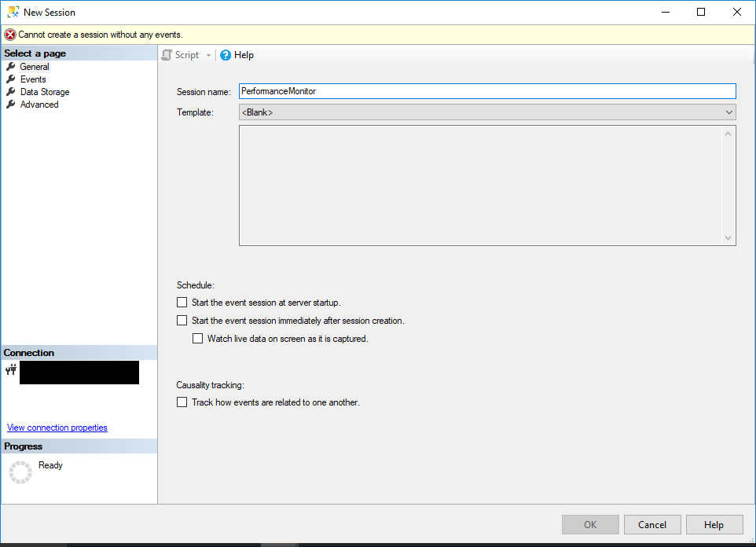Screen dimensions: 756x547
Task: Click the wrench icon beside Data Storage
Action: tap(11, 92)
